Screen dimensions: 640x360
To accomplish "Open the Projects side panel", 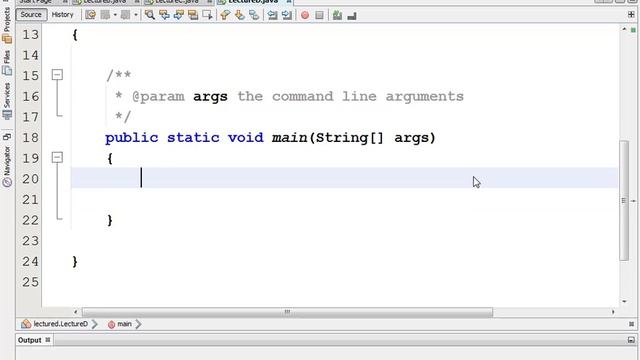I will click(7, 24).
